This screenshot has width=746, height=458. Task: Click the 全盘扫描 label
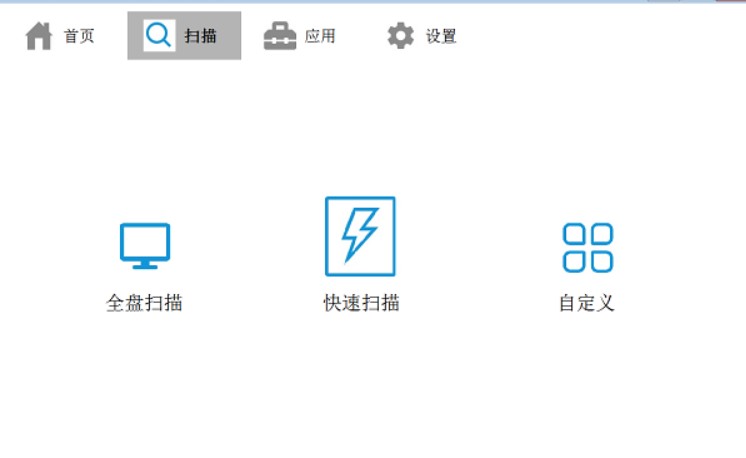tap(144, 303)
